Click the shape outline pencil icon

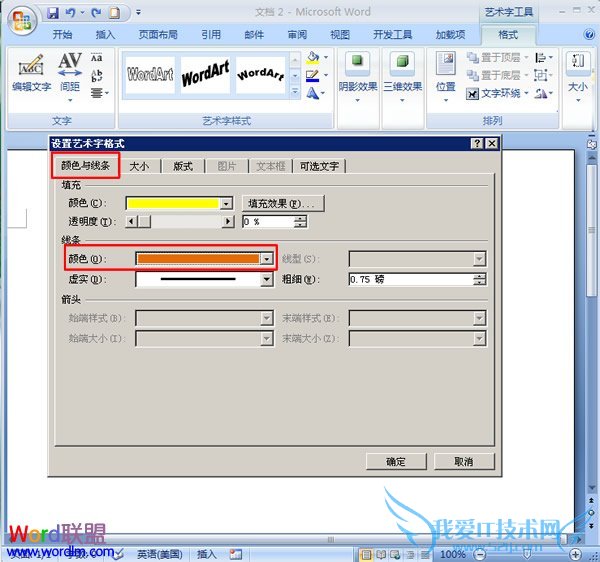tap(313, 75)
